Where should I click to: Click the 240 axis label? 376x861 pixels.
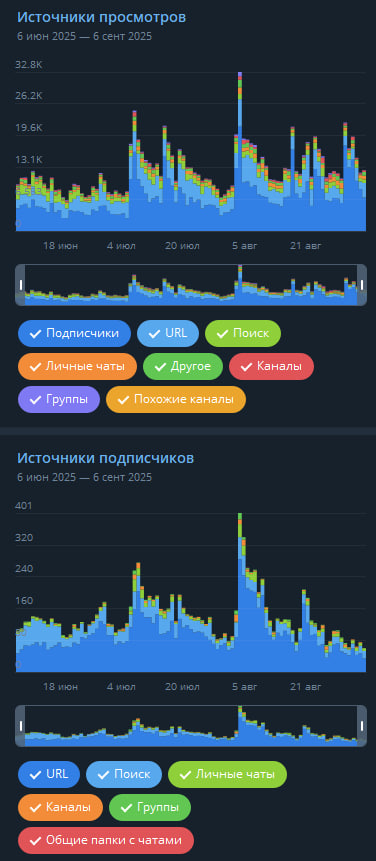point(24,569)
